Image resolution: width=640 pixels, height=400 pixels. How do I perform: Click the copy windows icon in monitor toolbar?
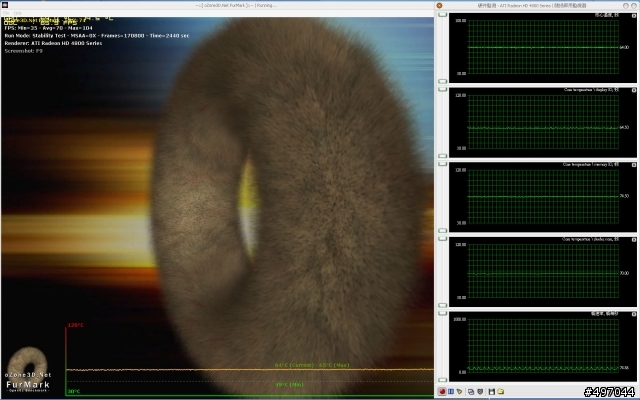(x=471, y=391)
